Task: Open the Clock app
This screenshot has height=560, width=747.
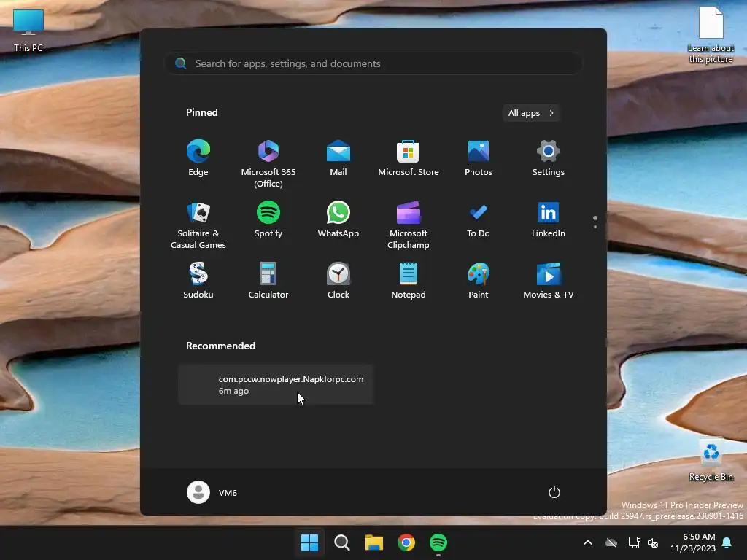Action: (338, 281)
